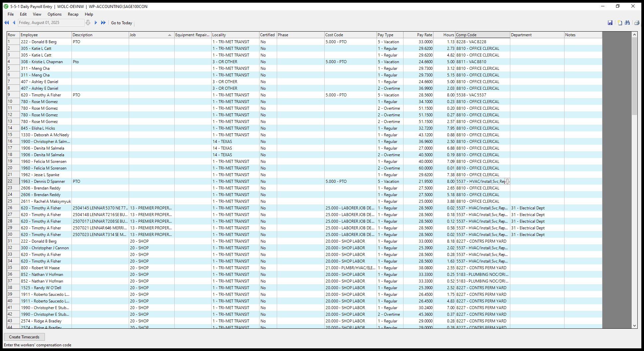Save the payroll entries
Viewport: 644px width, 351px height.
pos(610,23)
